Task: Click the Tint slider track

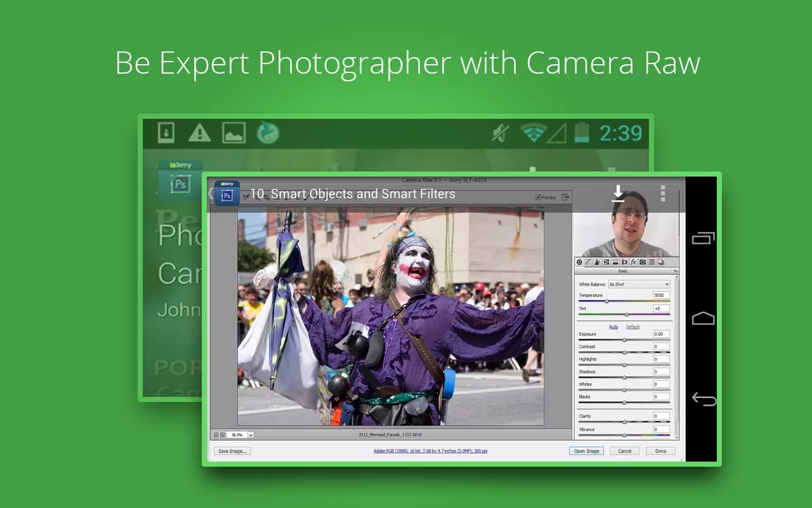Action: click(x=624, y=314)
